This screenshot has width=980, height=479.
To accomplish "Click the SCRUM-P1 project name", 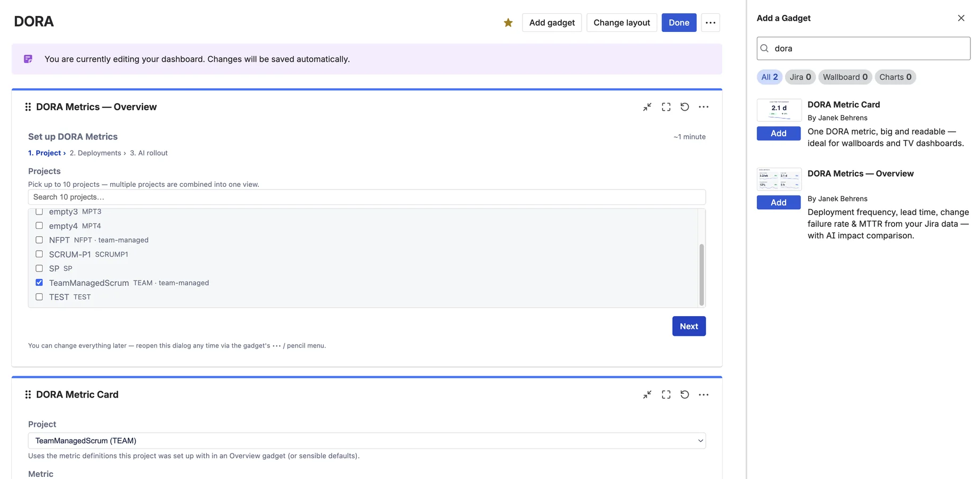I will click(x=70, y=254).
